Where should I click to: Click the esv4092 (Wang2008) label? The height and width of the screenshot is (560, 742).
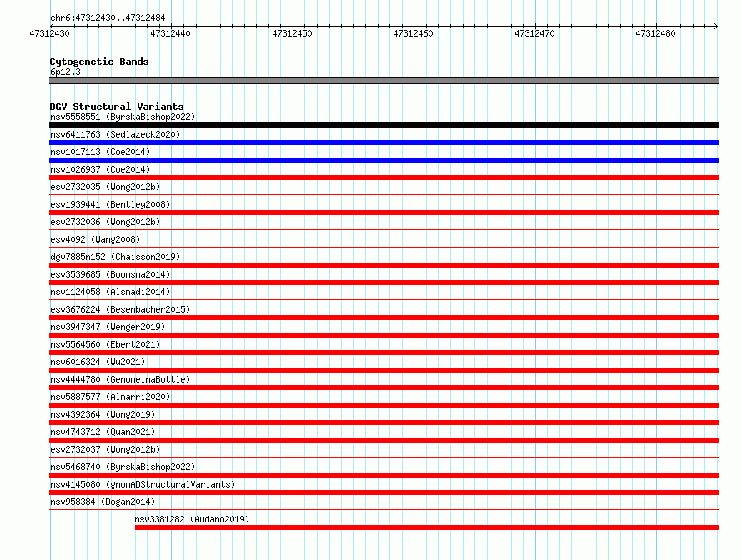pyautogui.click(x=95, y=239)
